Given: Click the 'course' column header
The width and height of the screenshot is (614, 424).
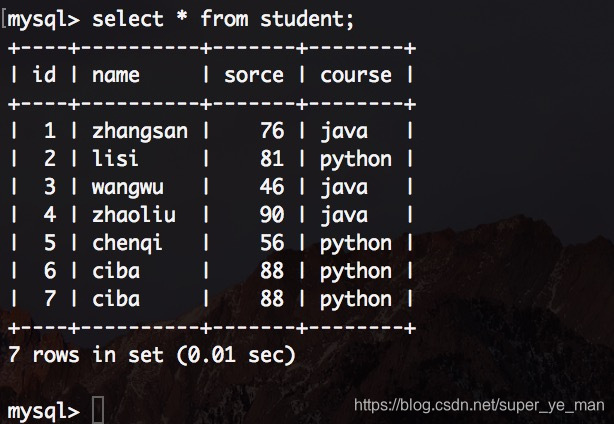Looking at the screenshot, I should 356,75.
